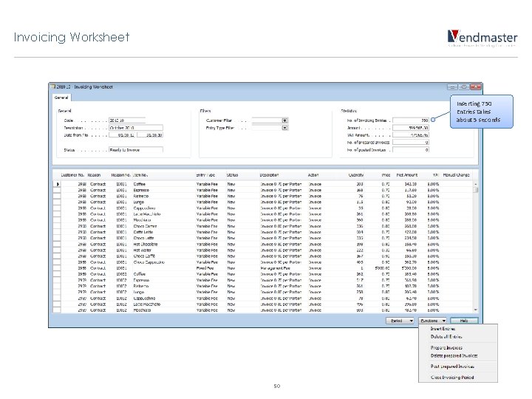Click the Date from field

click(122, 135)
